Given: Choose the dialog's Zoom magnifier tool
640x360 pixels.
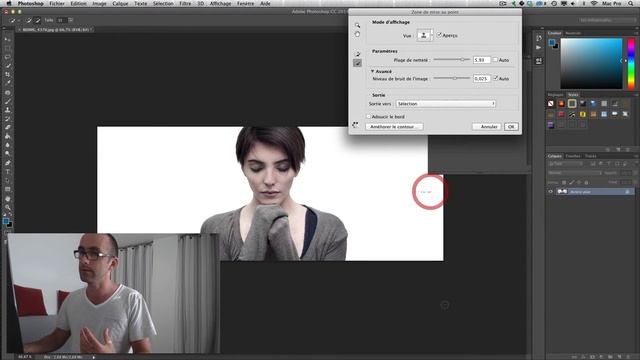Looking at the screenshot, I should [358, 25].
